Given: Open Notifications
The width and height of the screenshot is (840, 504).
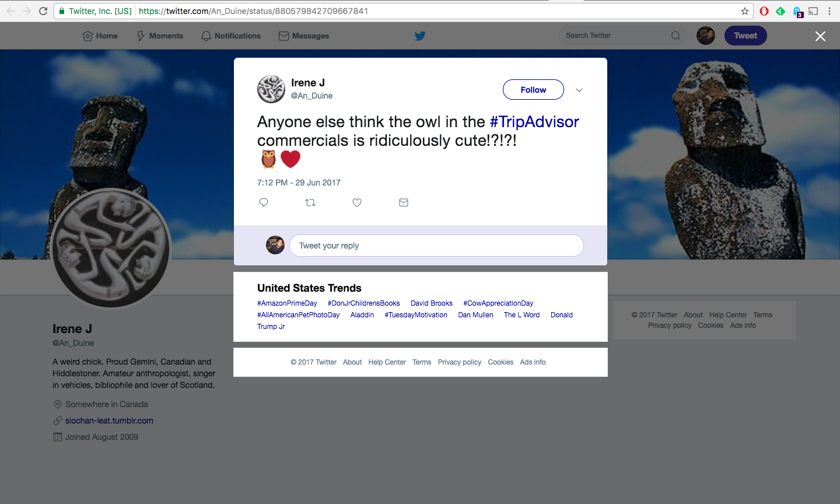Looking at the screenshot, I should (231, 36).
